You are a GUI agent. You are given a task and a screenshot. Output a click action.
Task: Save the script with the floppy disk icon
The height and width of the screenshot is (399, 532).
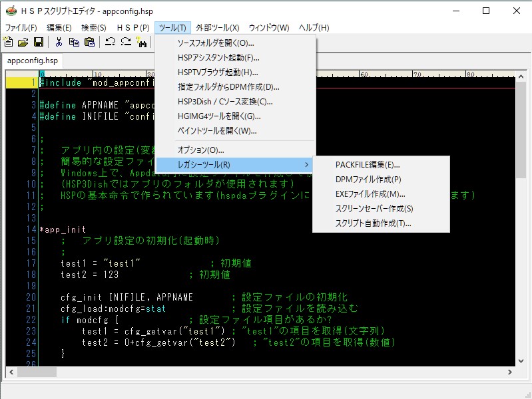(39, 42)
